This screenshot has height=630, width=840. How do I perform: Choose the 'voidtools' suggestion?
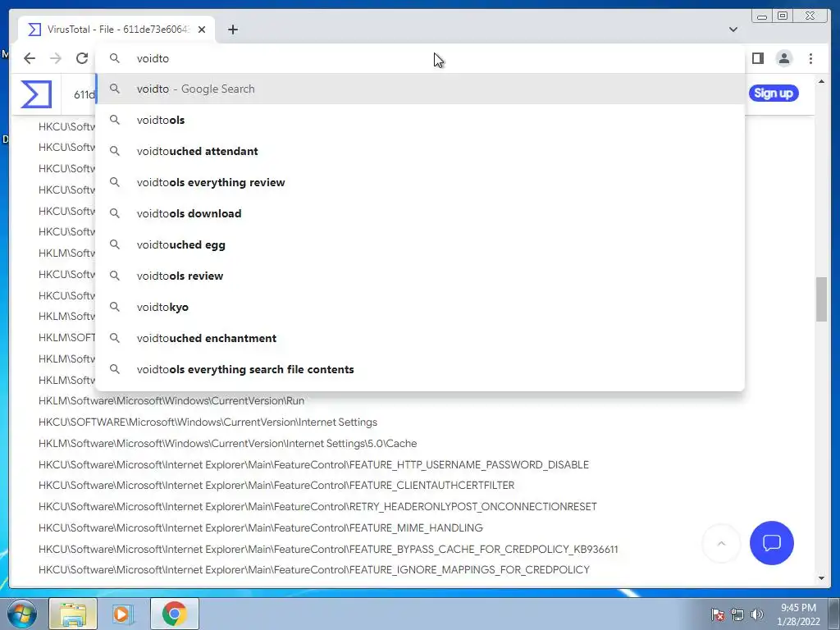point(420,120)
